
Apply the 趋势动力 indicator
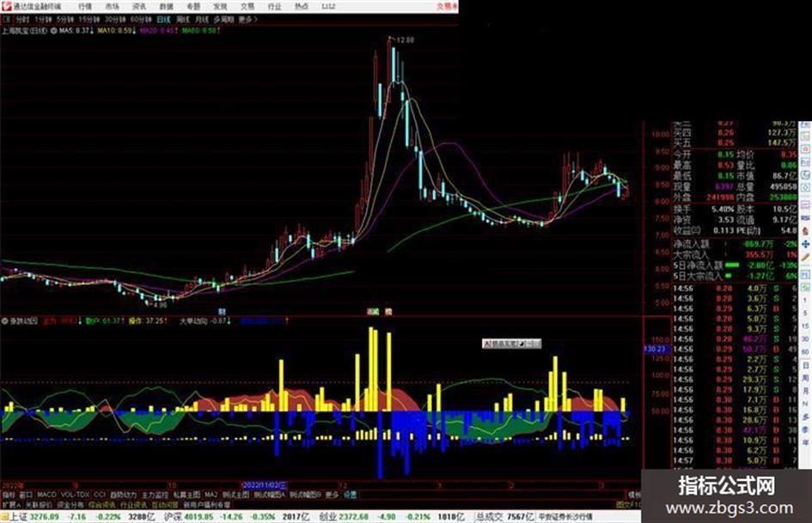click(x=123, y=495)
